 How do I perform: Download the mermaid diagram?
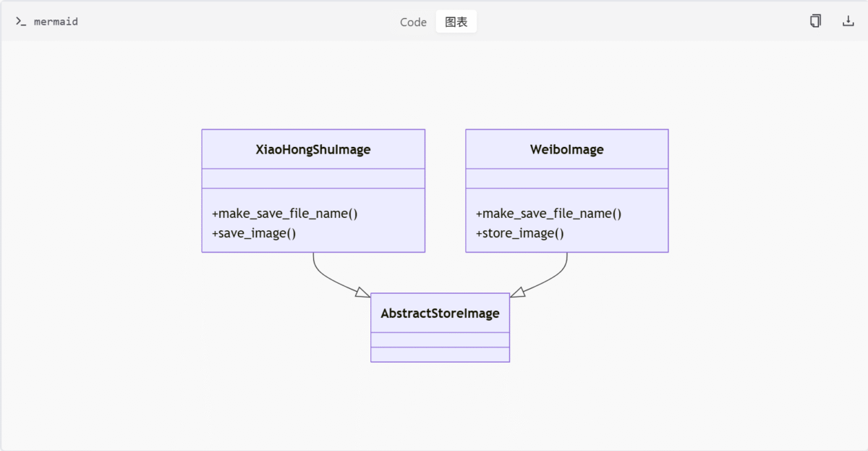pyautogui.click(x=848, y=21)
